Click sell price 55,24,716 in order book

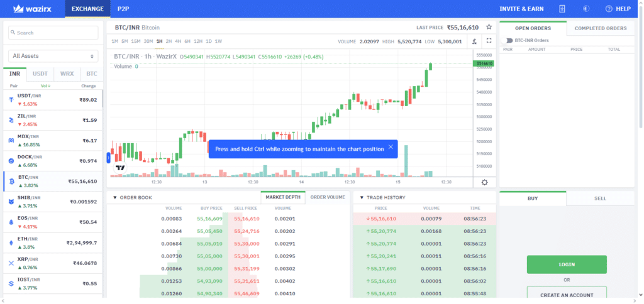247,231
